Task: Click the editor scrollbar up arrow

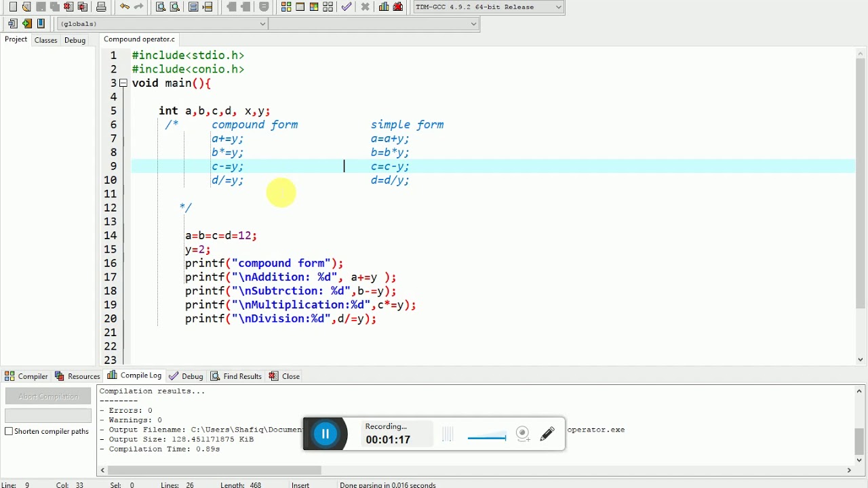Action: tap(861, 52)
